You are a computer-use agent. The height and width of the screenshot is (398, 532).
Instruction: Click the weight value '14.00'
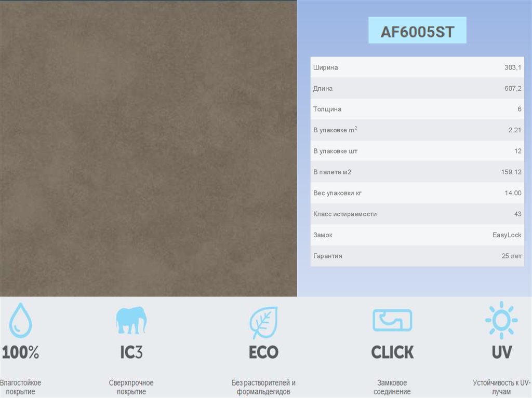coord(513,193)
